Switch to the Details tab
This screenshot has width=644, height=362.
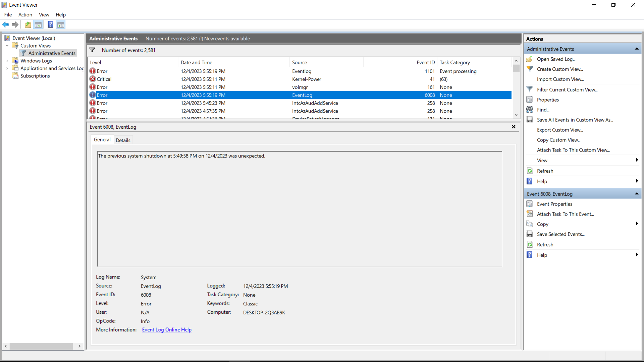pyautogui.click(x=123, y=140)
